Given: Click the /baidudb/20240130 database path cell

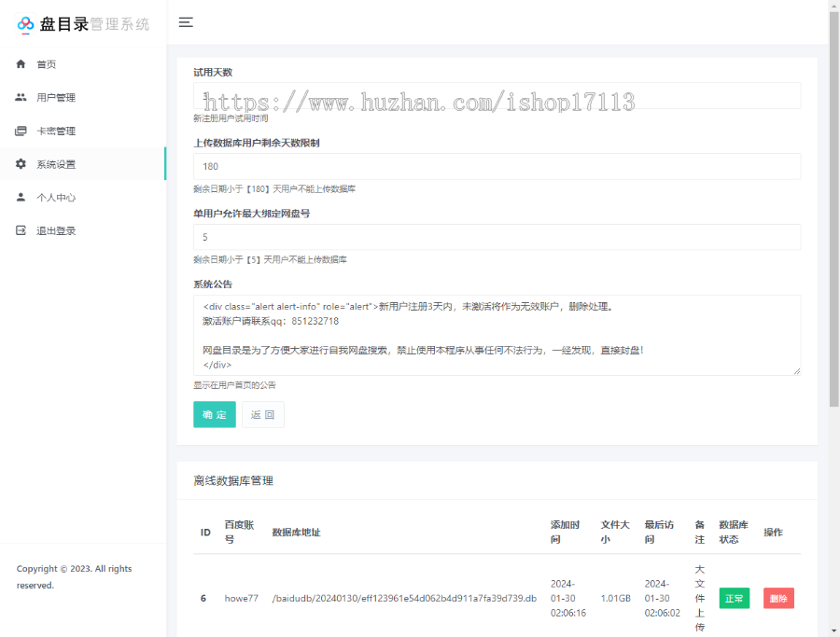Looking at the screenshot, I should point(404,599).
